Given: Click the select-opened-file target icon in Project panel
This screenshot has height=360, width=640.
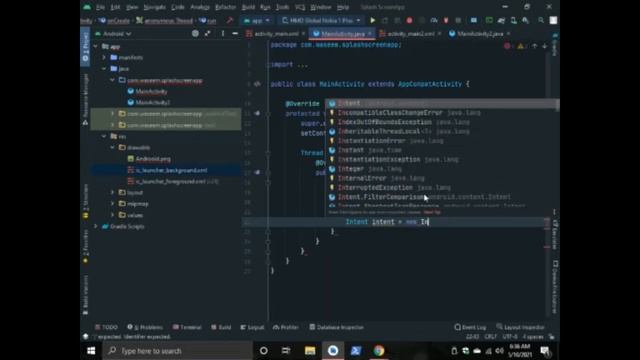Looking at the screenshot, I should coord(195,33).
